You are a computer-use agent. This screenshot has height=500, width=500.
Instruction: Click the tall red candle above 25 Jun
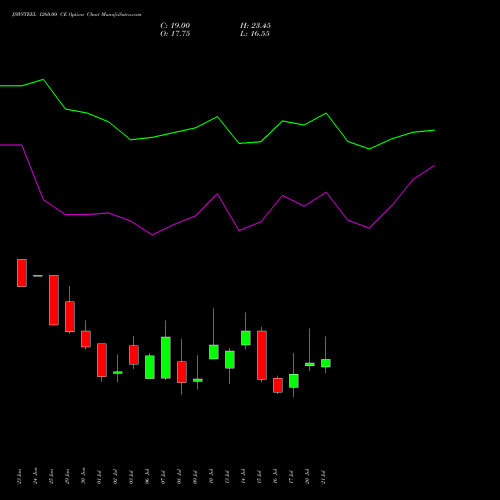[x=54, y=300]
